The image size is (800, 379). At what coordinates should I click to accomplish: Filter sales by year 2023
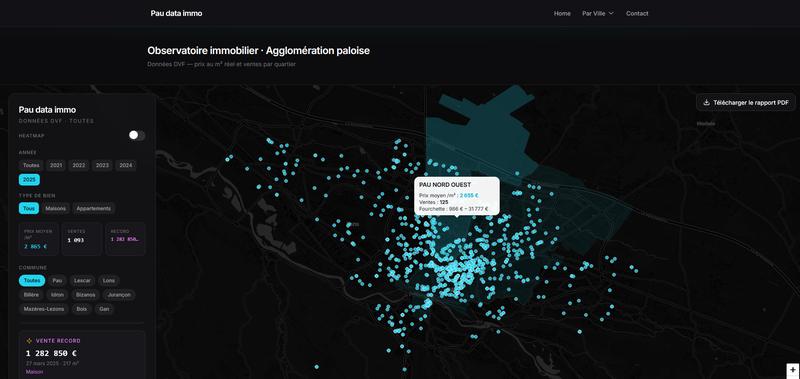[x=102, y=165]
